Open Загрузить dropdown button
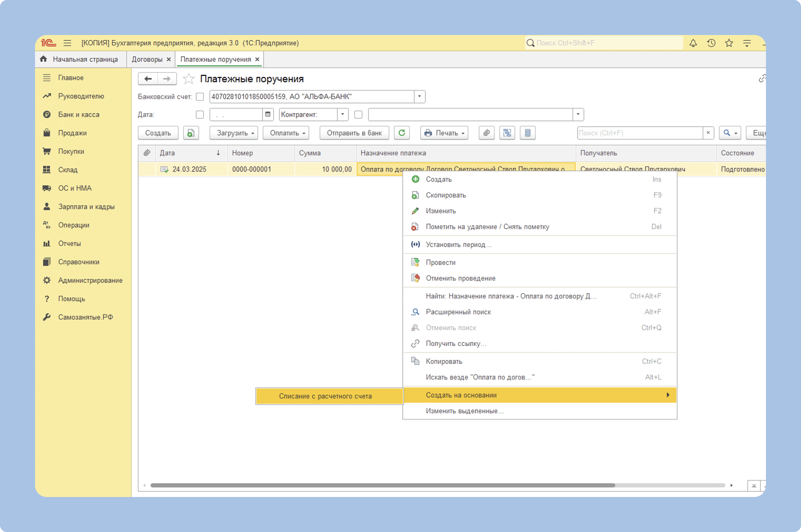The image size is (801, 532). tap(234, 133)
